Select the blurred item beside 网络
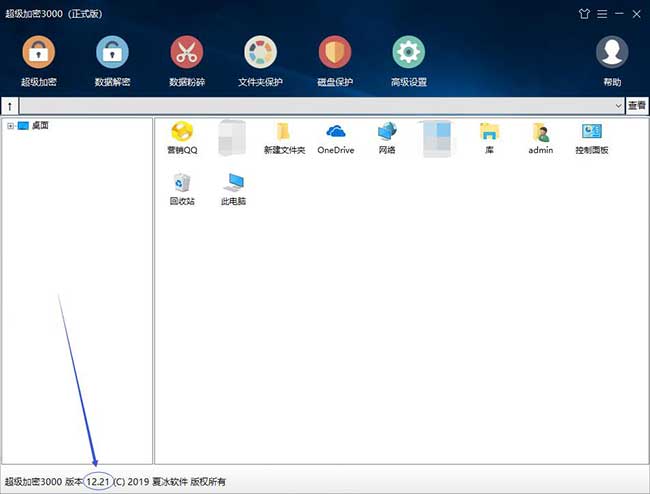The width and height of the screenshot is (650, 494). (438, 139)
